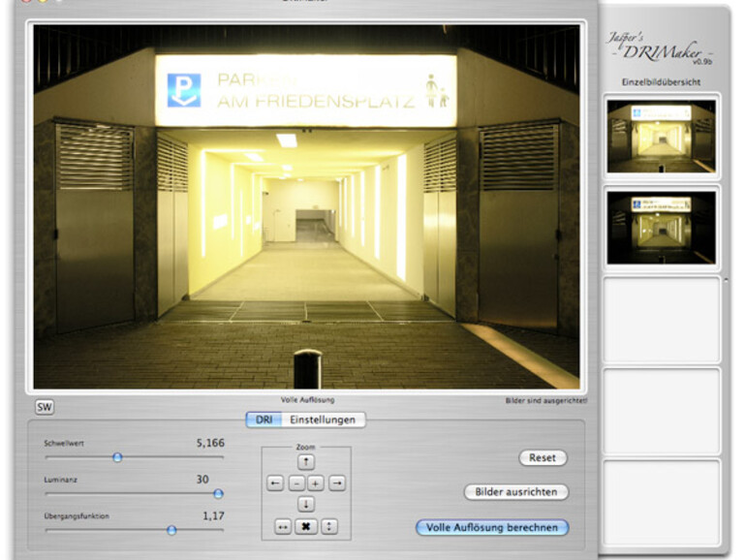
Task: Click the Bilder ausrichten button
Action: (x=515, y=492)
